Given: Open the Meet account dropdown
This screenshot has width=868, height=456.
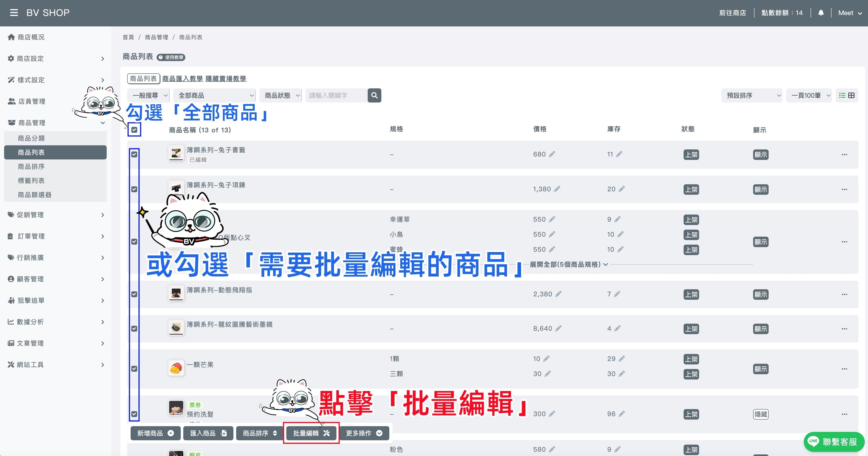Looking at the screenshot, I should point(850,13).
